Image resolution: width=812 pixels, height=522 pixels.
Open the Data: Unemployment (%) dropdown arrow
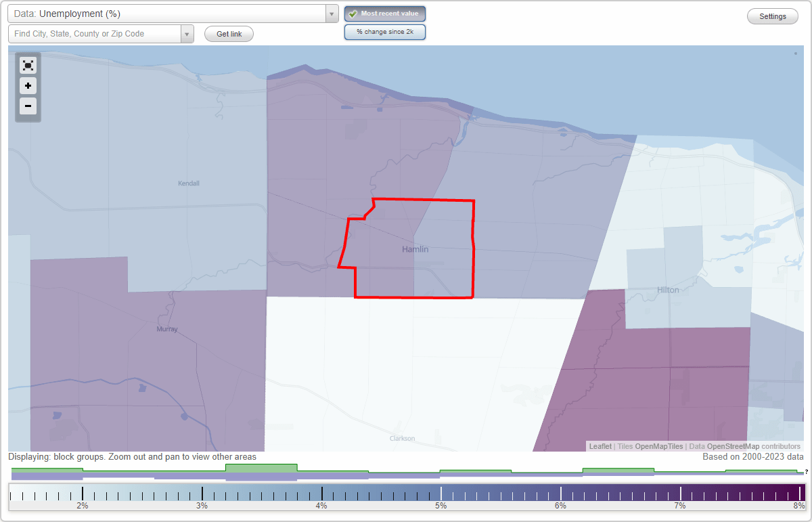(x=331, y=14)
